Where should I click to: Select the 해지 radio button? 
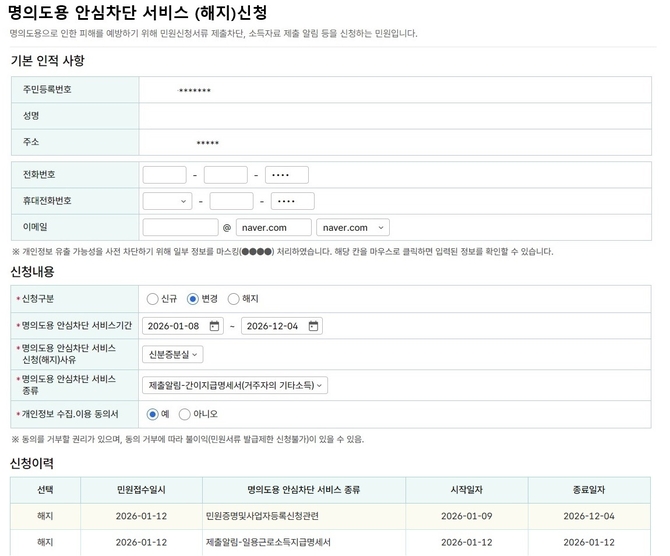tap(234, 298)
